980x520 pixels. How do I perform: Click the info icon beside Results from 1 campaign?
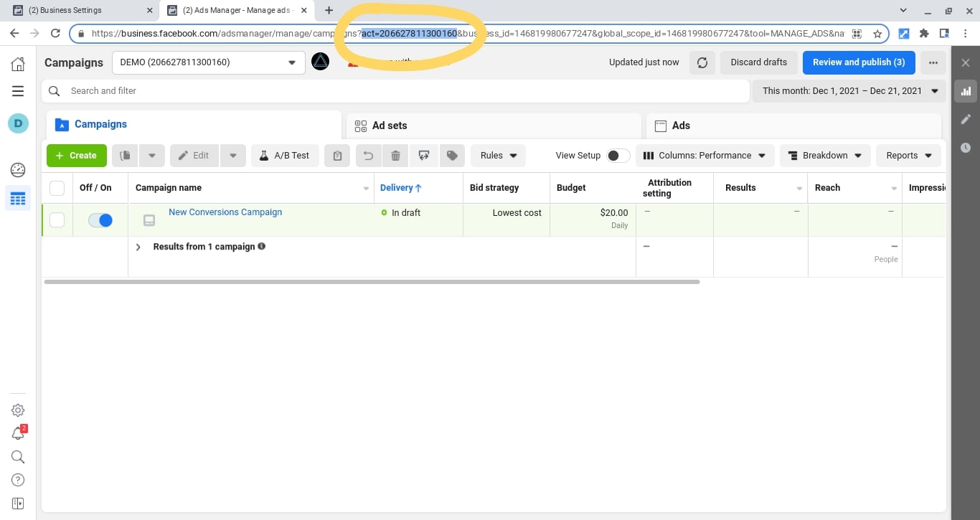pyautogui.click(x=262, y=247)
